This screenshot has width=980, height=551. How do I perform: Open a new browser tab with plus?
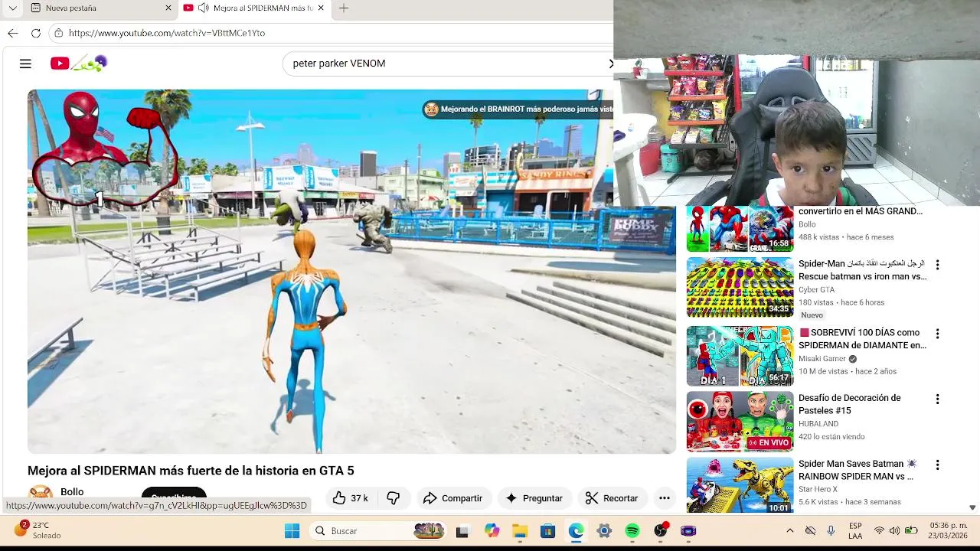(x=344, y=8)
